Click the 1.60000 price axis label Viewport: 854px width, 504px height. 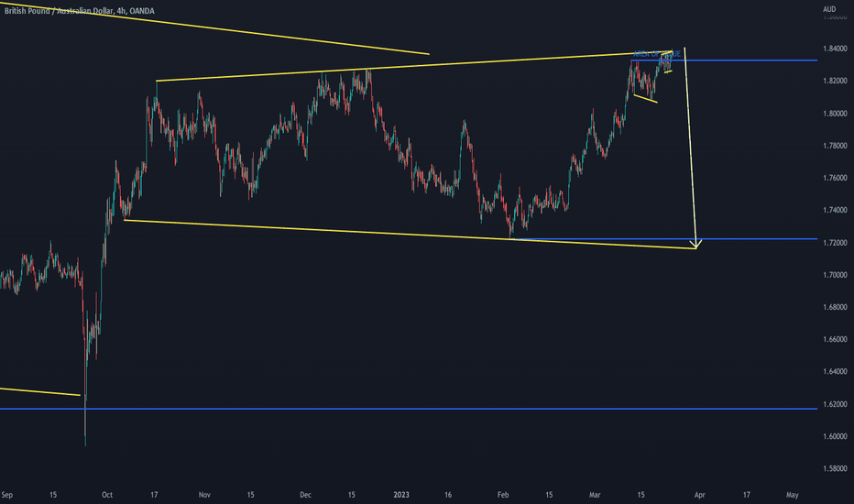point(835,436)
